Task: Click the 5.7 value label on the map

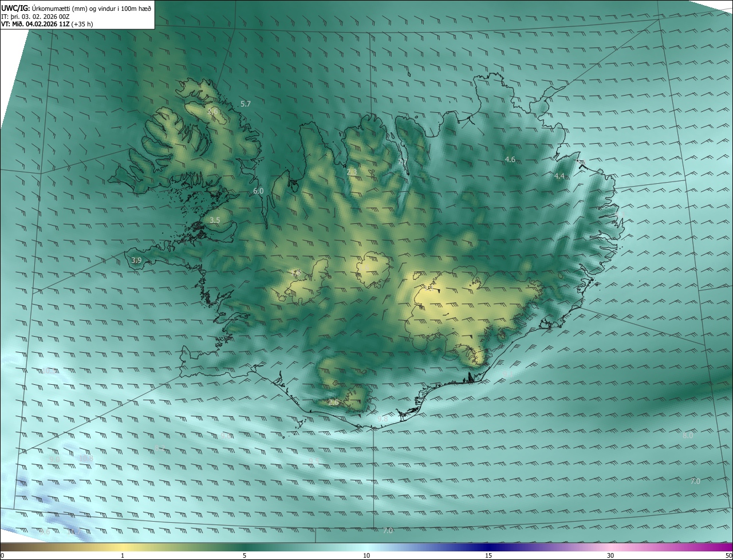Action: pyautogui.click(x=246, y=104)
